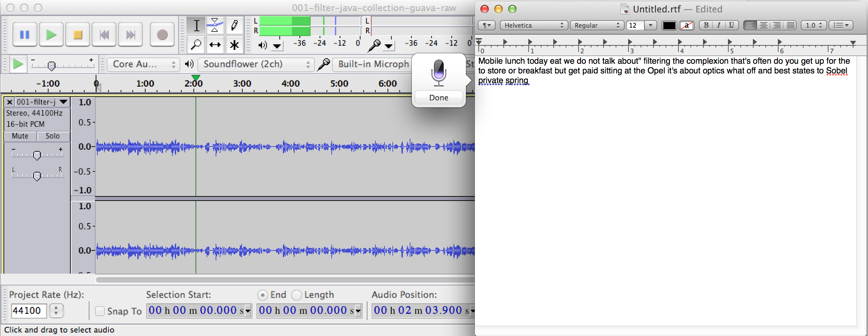Click the dictation microphone icon
Image resolution: width=868 pixels, height=336 pixels.
point(439,73)
